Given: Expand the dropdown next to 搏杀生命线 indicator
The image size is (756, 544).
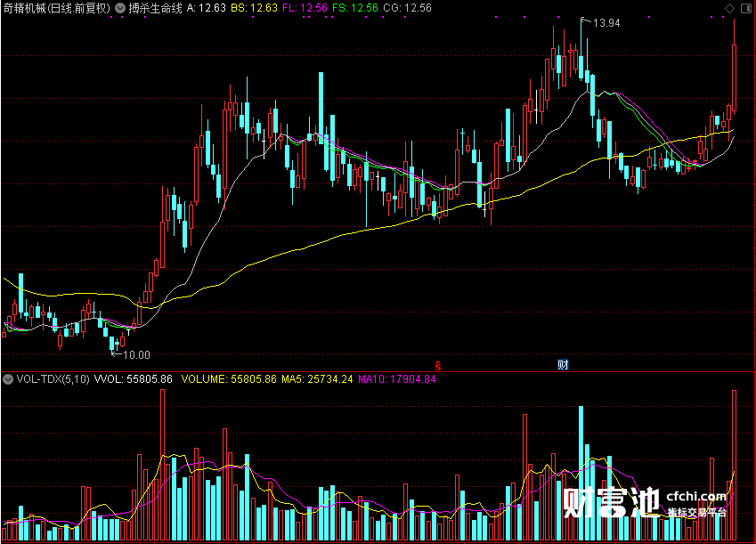Looking at the screenshot, I should pos(120,8).
